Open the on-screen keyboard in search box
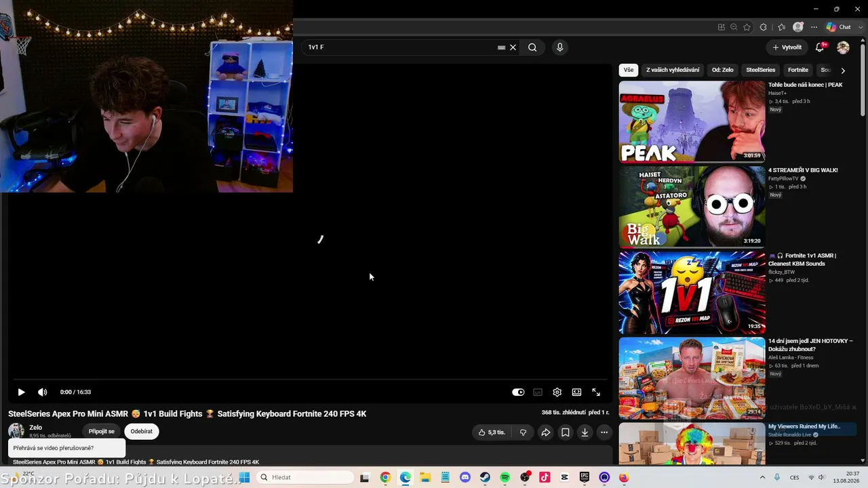 coord(502,47)
